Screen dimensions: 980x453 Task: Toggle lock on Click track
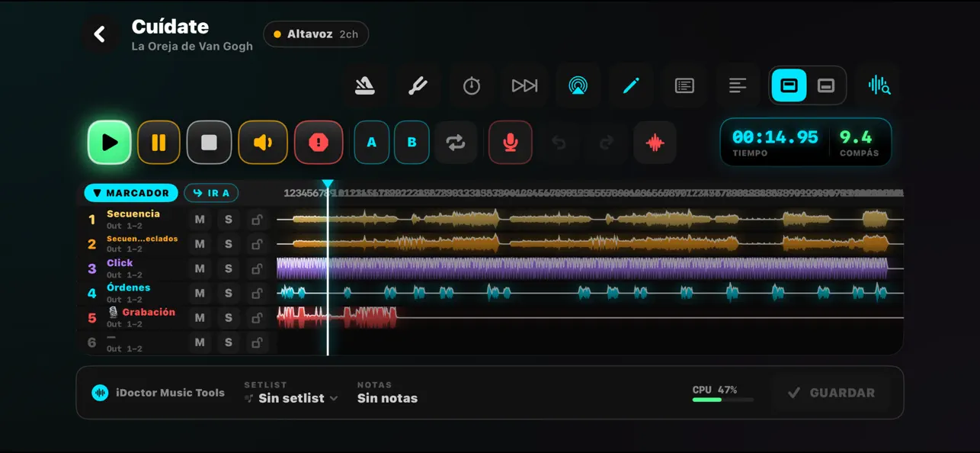tap(258, 268)
